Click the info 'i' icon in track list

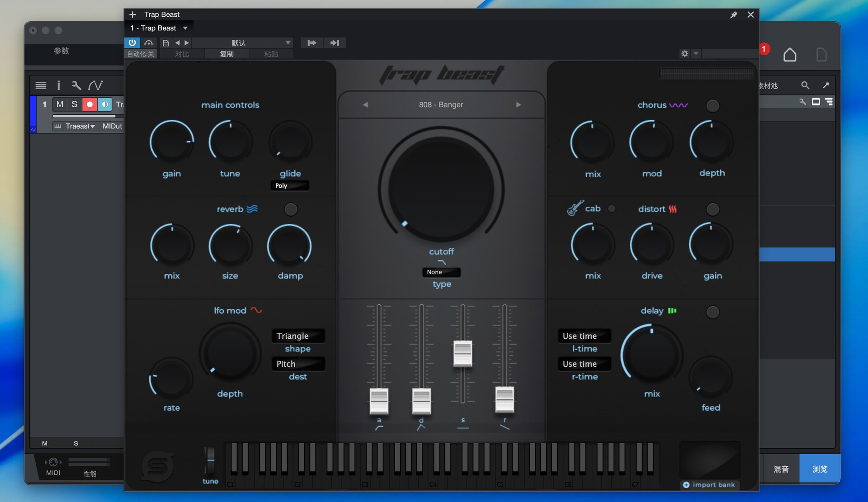click(x=58, y=85)
